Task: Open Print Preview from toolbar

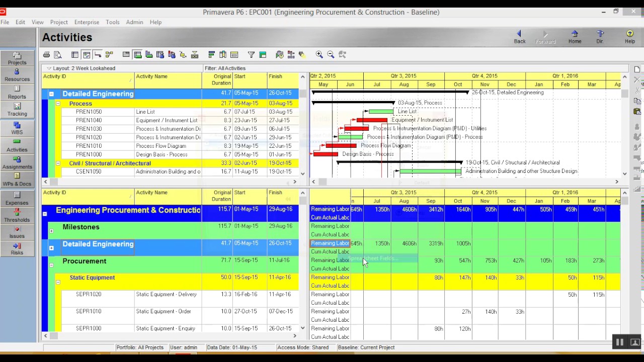Action: 58,54
